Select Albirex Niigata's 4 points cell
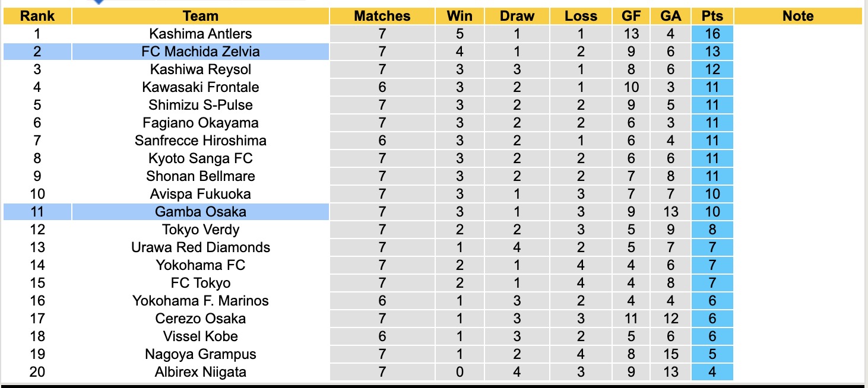The height and width of the screenshot is (388, 868). pos(712,372)
